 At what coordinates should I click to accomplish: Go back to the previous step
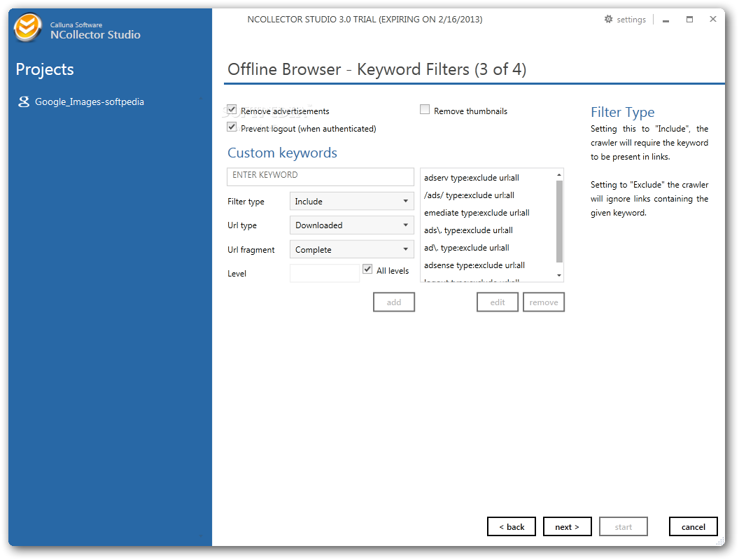512,526
